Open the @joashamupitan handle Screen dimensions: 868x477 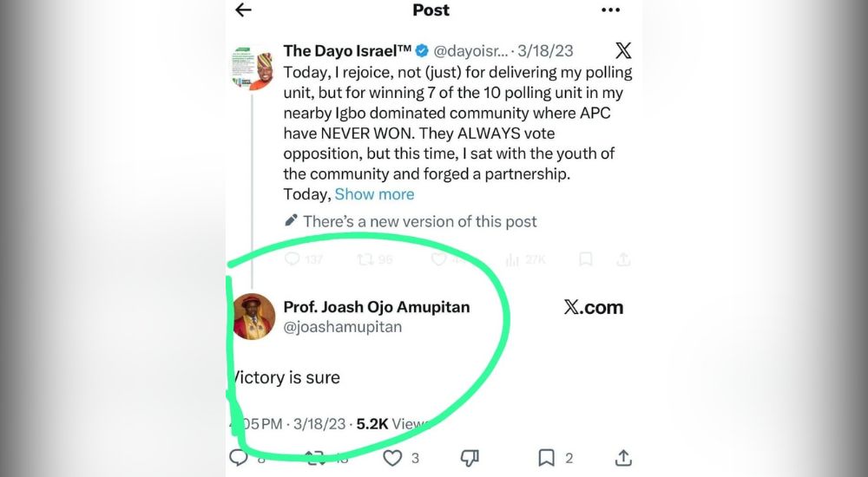click(x=342, y=327)
